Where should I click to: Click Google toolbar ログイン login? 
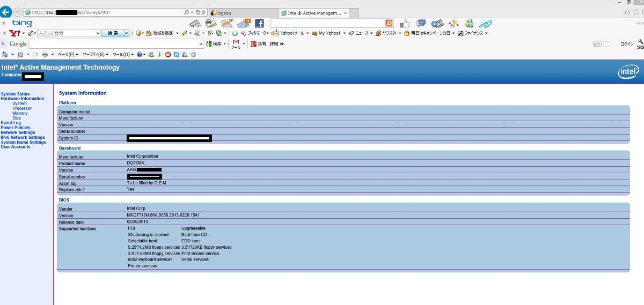(x=627, y=44)
